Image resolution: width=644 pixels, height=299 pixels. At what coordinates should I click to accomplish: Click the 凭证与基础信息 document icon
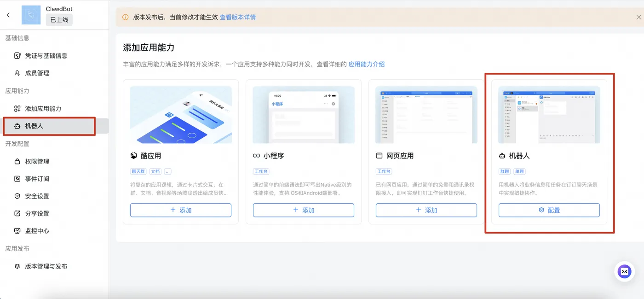(x=17, y=56)
